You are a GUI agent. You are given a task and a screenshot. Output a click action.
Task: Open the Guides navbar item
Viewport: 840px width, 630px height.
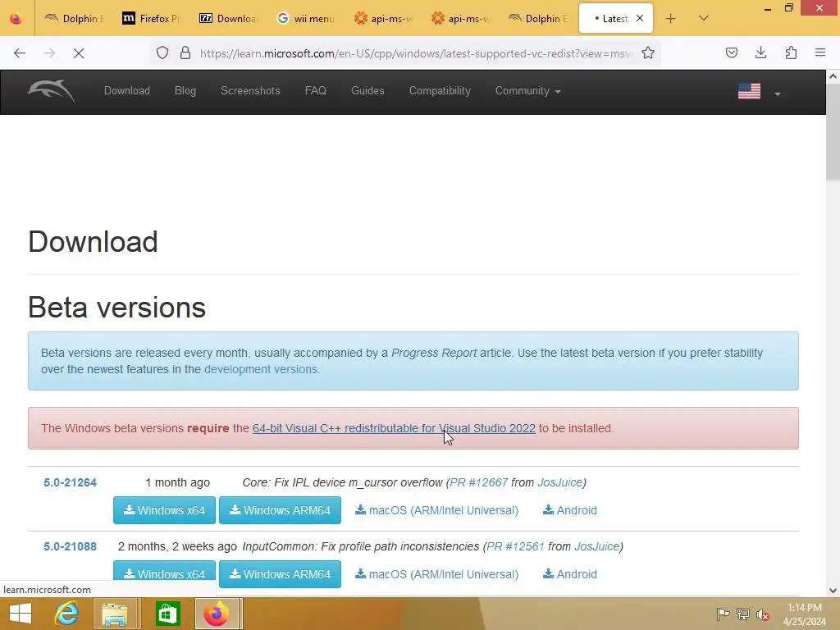pyautogui.click(x=367, y=91)
